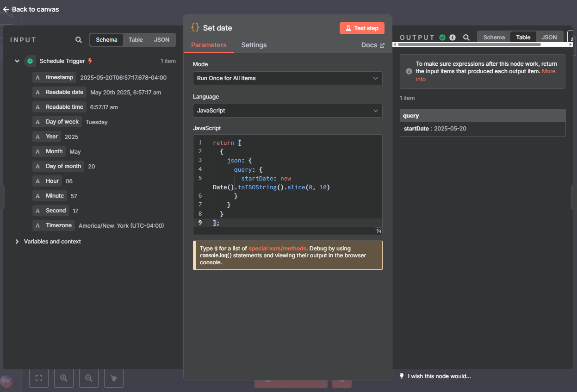Click the external link icon next to Docs
577x392 pixels.
click(382, 45)
